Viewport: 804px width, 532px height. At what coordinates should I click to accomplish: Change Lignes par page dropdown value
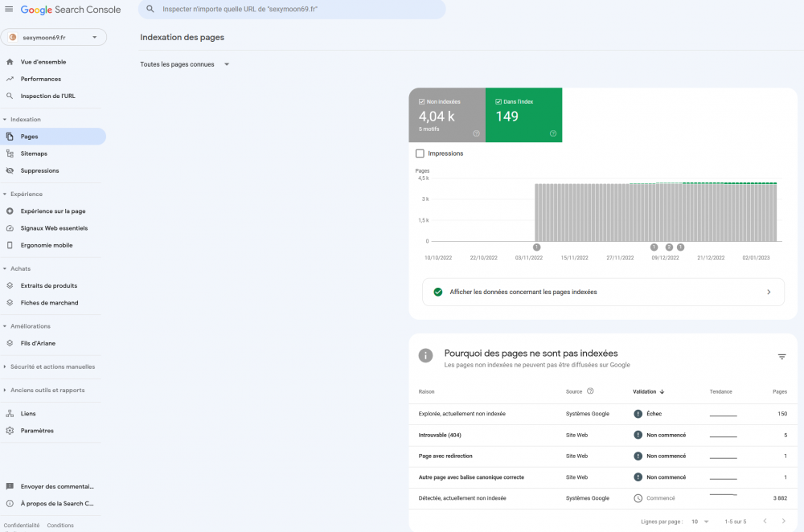pos(699,522)
